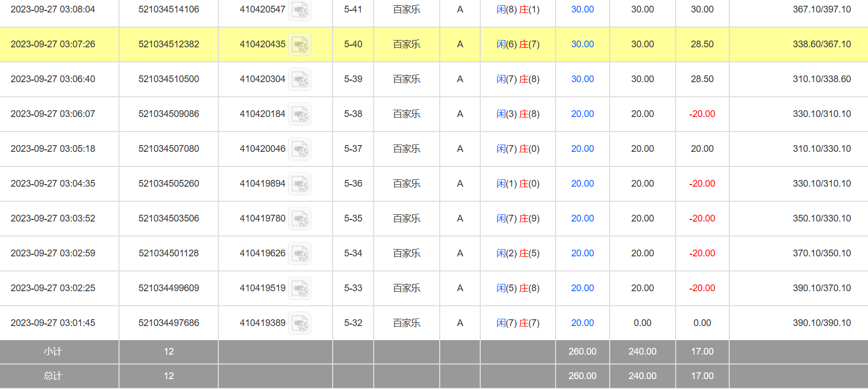The width and height of the screenshot is (868, 390).
Task: Open video replay icon for game 410419894
Action: [300, 184]
